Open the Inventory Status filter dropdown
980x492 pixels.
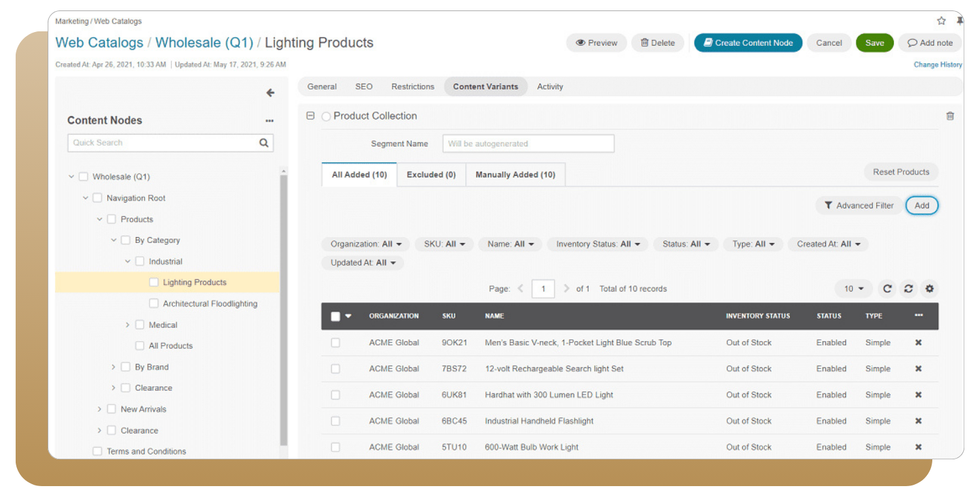[x=597, y=244]
